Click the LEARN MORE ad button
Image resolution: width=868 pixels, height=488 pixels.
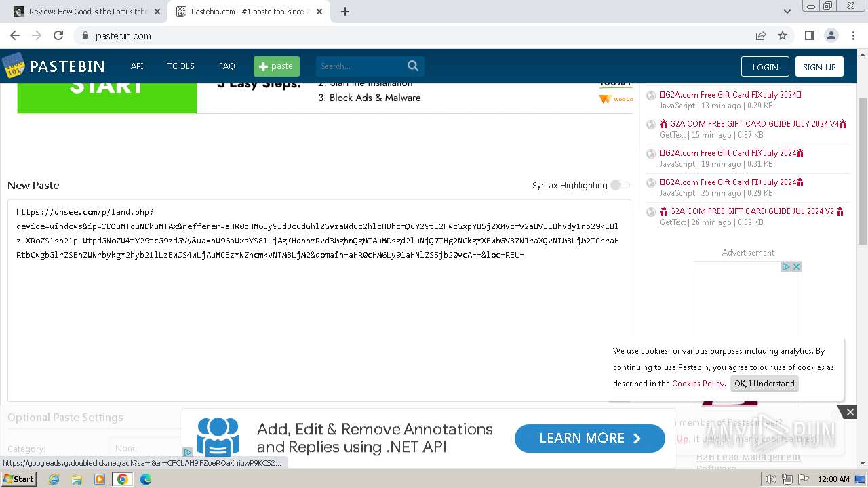tap(589, 439)
